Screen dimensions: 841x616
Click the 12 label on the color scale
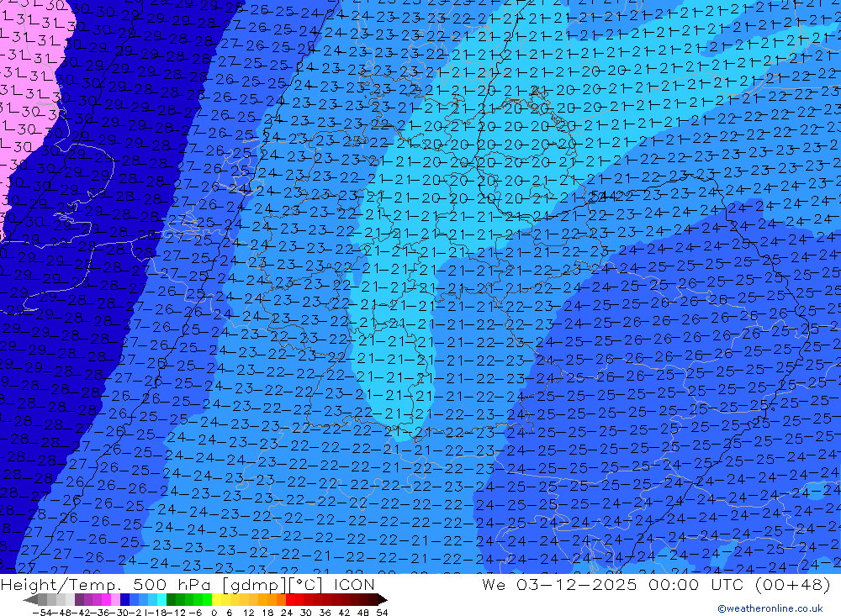tap(249, 613)
